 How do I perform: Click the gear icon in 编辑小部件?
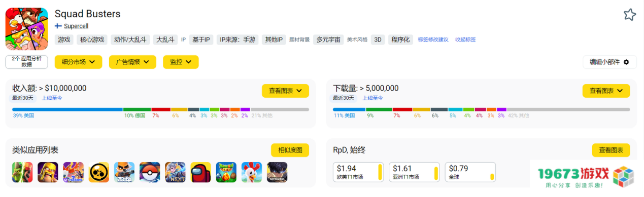pyautogui.click(x=626, y=62)
